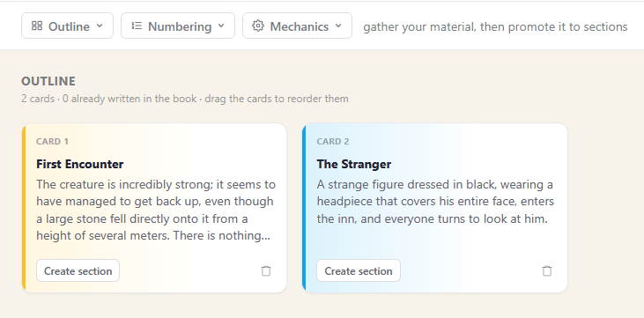The height and width of the screenshot is (318, 644).
Task: Select The Stranger card title
Action: [354, 164]
